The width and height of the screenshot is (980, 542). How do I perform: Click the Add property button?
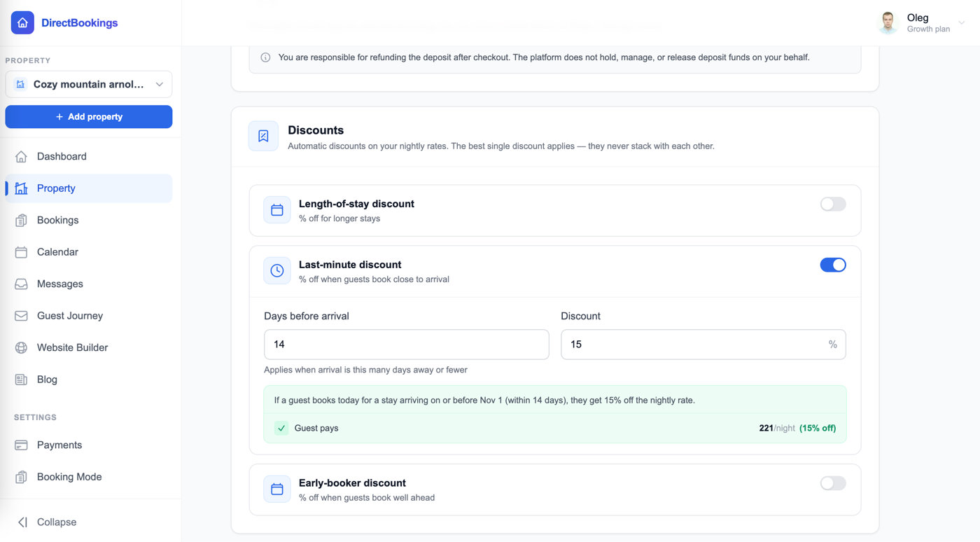pos(89,117)
